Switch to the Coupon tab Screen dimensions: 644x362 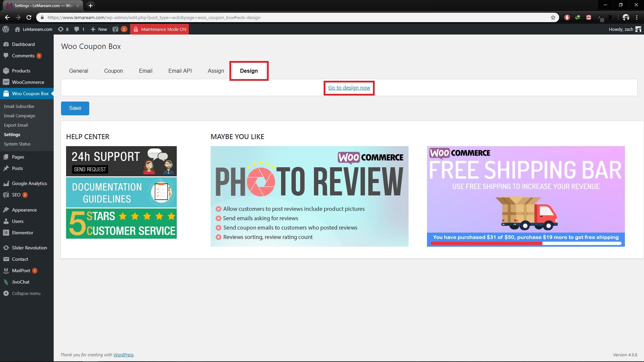pos(113,71)
